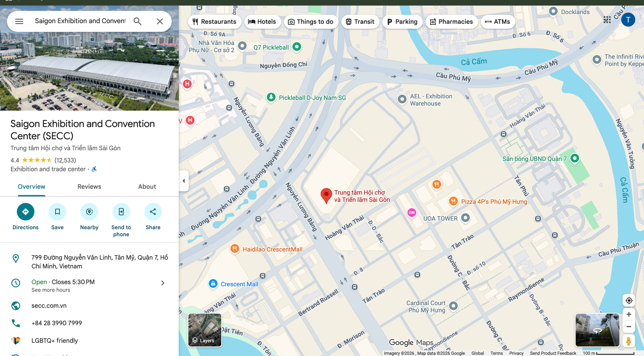Switch to the About tab
Screen dimensions: 644x356
(147, 187)
